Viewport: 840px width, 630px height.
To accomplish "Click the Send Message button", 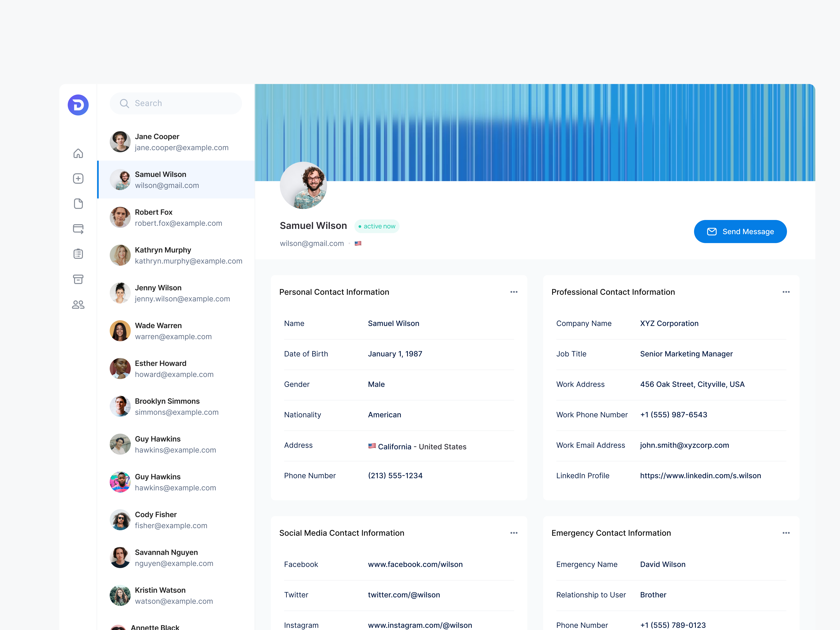I will [740, 231].
